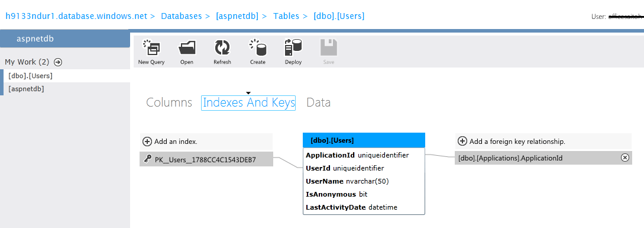This screenshot has width=644, height=228.
Task: Click plus icon for Add a foreign key relationship
Action: (x=462, y=141)
